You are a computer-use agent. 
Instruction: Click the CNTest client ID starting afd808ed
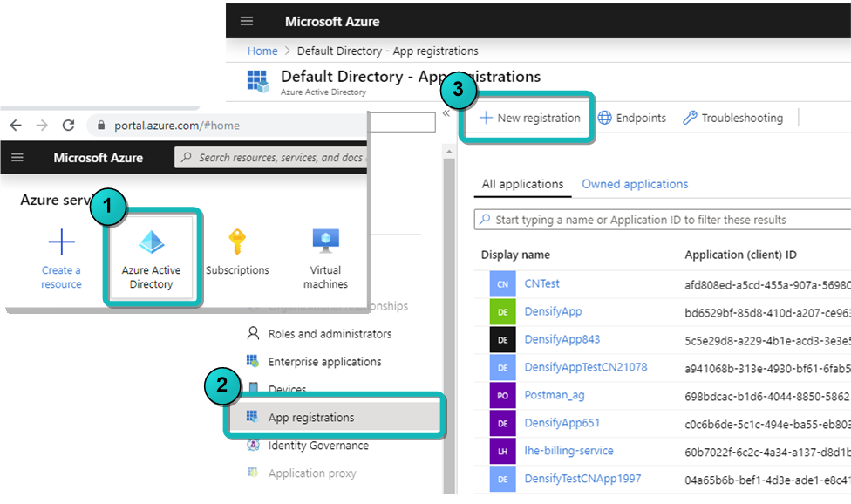pyautogui.click(x=767, y=285)
